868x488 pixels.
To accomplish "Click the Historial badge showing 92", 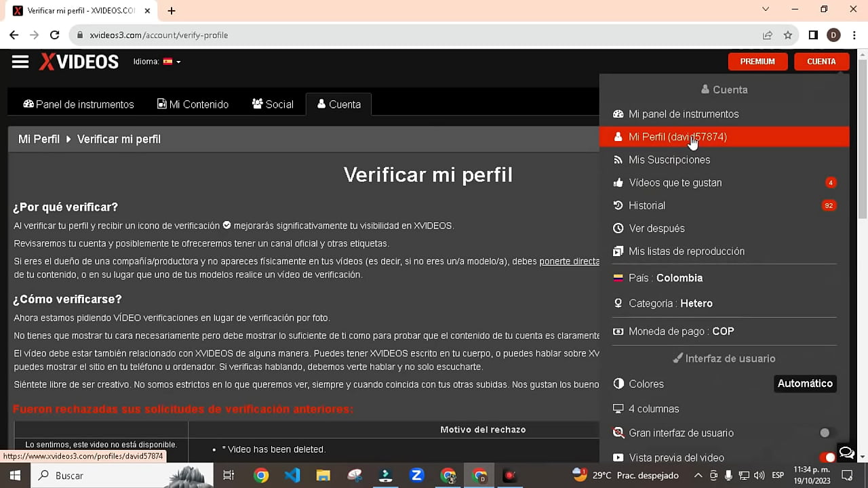I will (829, 205).
